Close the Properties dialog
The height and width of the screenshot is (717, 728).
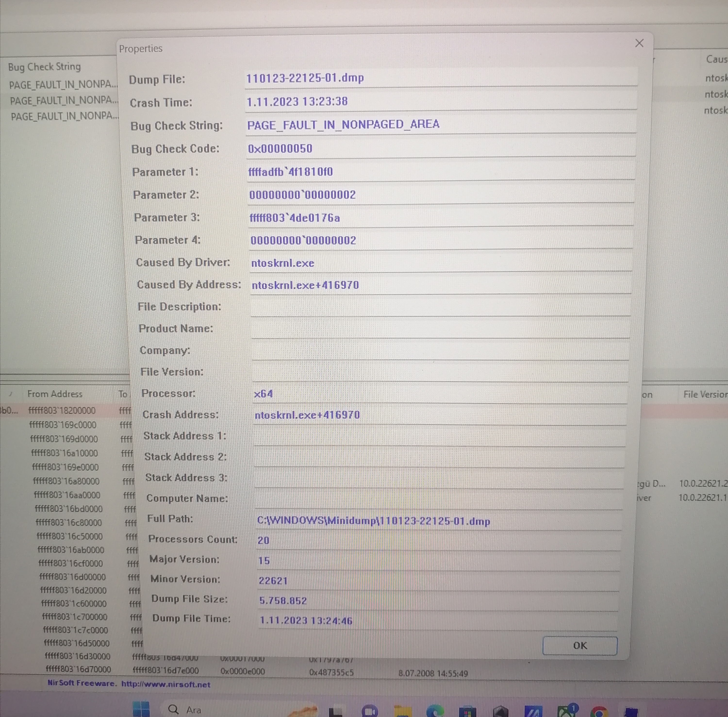tap(639, 43)
